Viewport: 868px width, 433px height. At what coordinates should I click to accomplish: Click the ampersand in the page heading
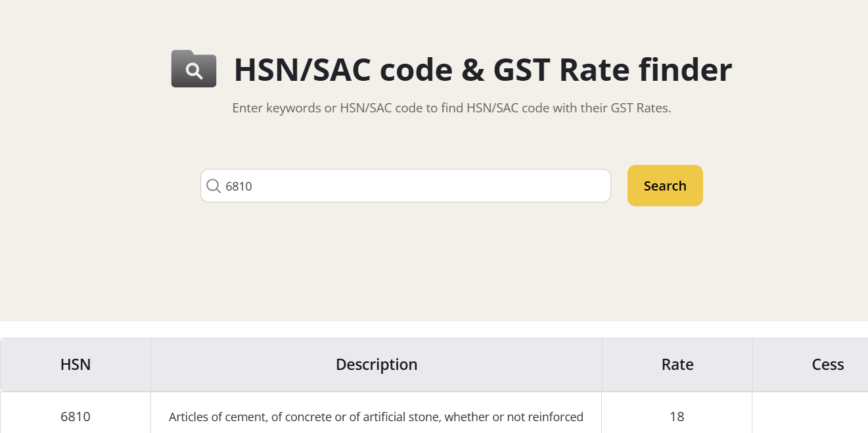click(x=473, y=70)
